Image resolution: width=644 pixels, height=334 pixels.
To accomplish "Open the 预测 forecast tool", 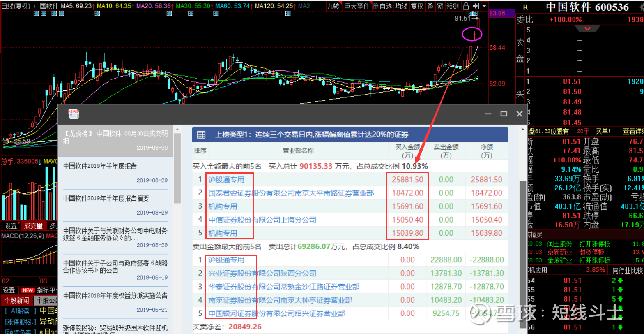I will [x=453, y=6].
